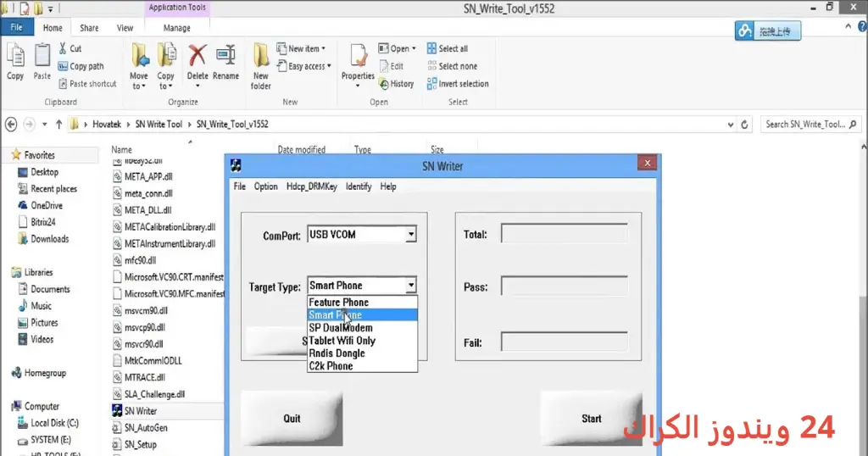Switch to the View ribbon tab
Viewport: 868px width, 456px height.
[125, 28]
